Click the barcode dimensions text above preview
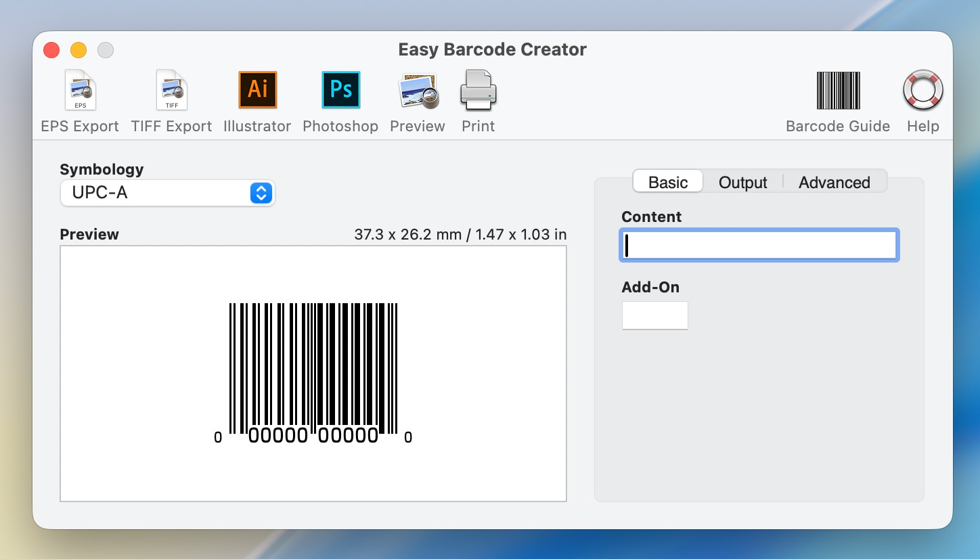 pos(460,234)
